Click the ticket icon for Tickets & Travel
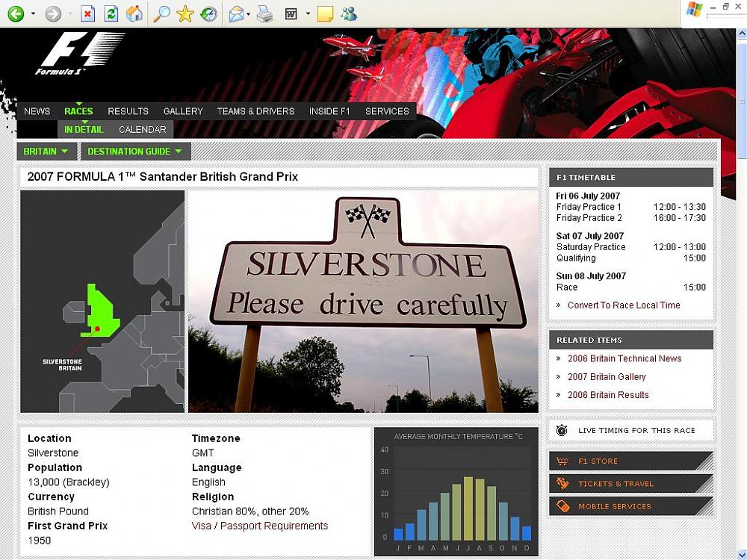The height and width of the screenshot is (560, 747). click(562, 483)
